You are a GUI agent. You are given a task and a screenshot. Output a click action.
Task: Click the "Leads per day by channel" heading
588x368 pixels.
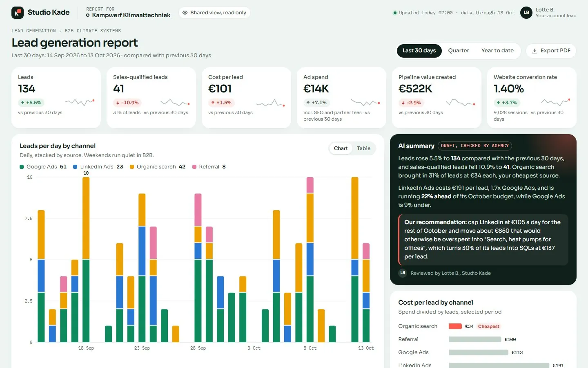(x=58, y=146)
